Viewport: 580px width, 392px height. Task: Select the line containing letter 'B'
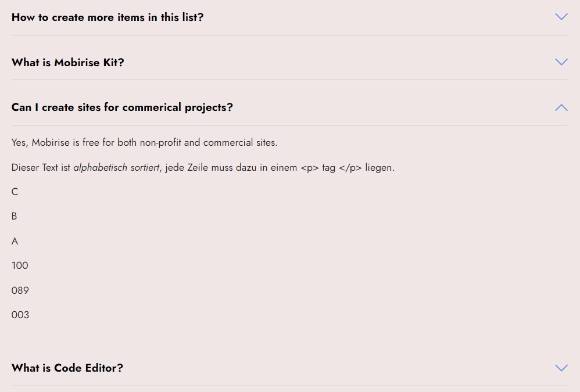pyautogui.click(x=15, y=216)
